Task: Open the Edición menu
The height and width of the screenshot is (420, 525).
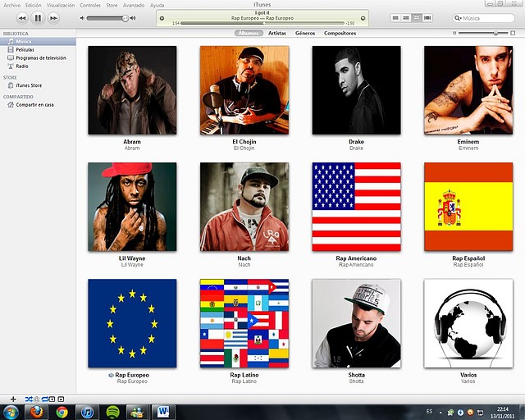Action: pos(33,6)
